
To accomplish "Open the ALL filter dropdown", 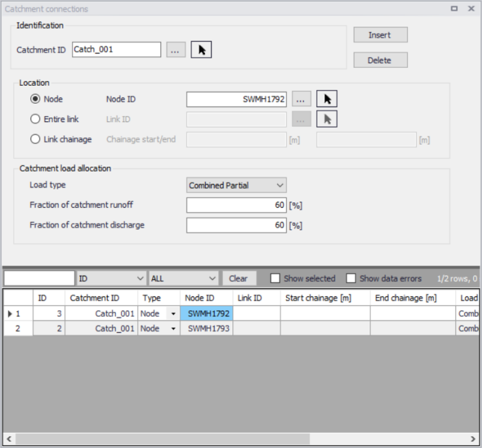I will (x=184, y=279).
